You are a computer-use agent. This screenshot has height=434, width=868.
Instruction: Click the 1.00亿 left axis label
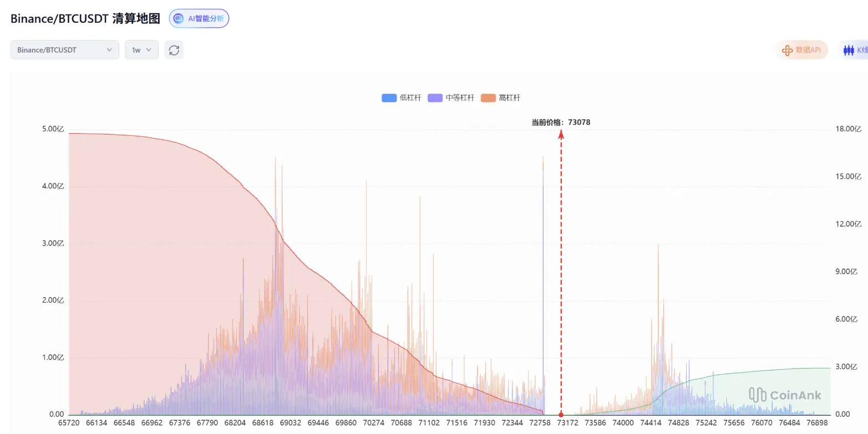pos(53,358)
